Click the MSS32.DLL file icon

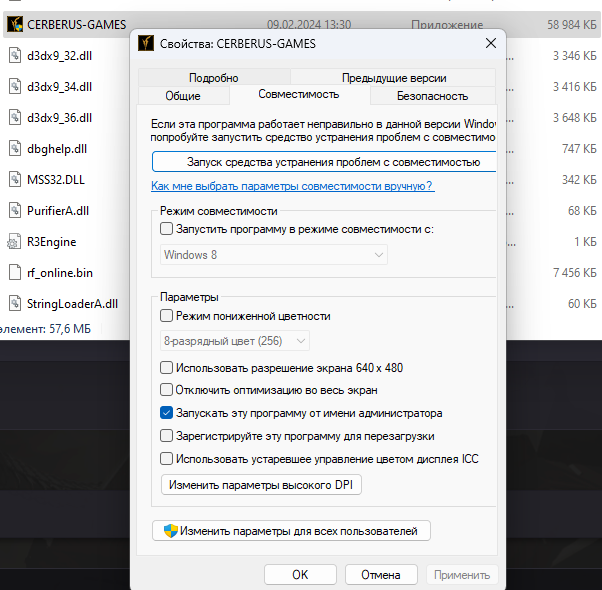(15, 179)
